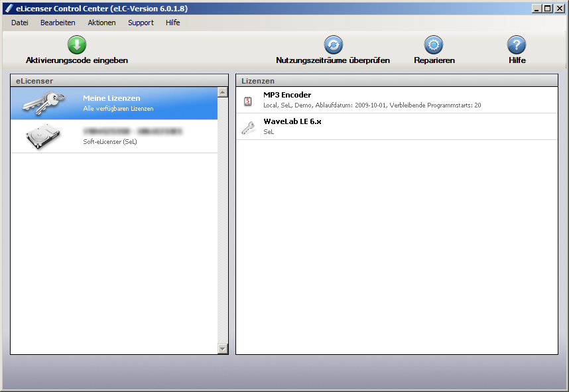Open the Hilfe menu in menu bar
Screen dimensions: 569x392
[x=172, y=23]
